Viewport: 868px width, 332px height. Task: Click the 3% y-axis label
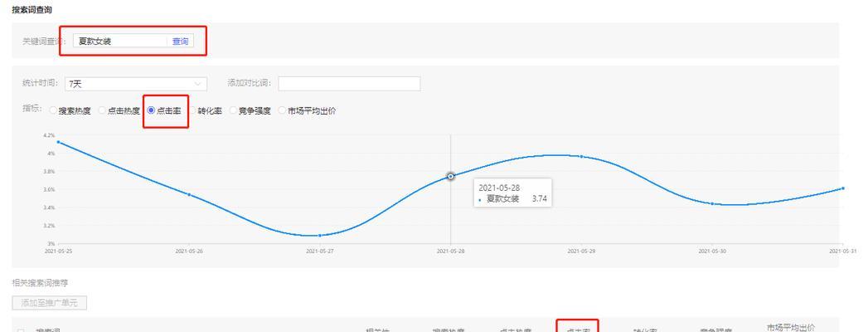pyautogui.click(x=51, y=243)
